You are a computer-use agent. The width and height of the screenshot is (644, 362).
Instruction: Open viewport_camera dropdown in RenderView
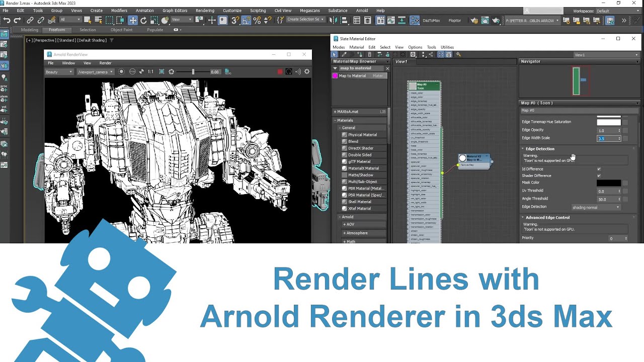[96, 72]
